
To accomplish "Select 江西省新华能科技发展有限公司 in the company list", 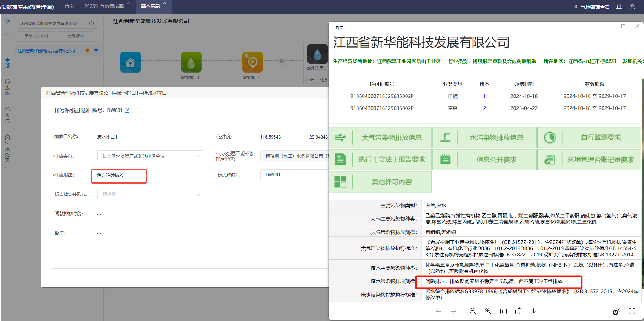I will click(x=46, y=51).
